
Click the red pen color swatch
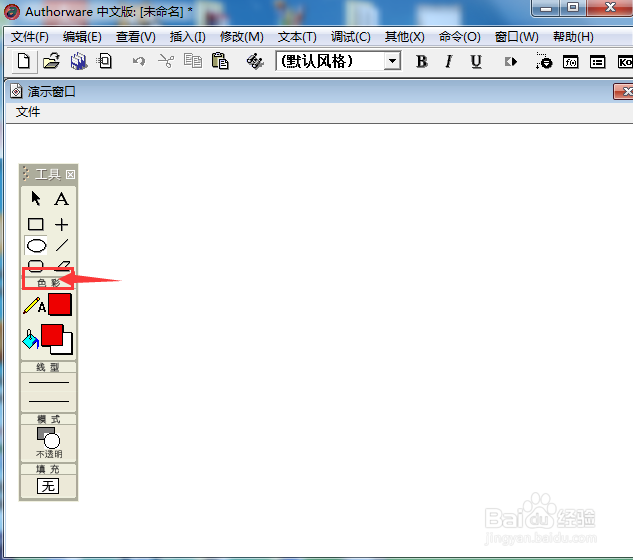[x=60, y=304]
